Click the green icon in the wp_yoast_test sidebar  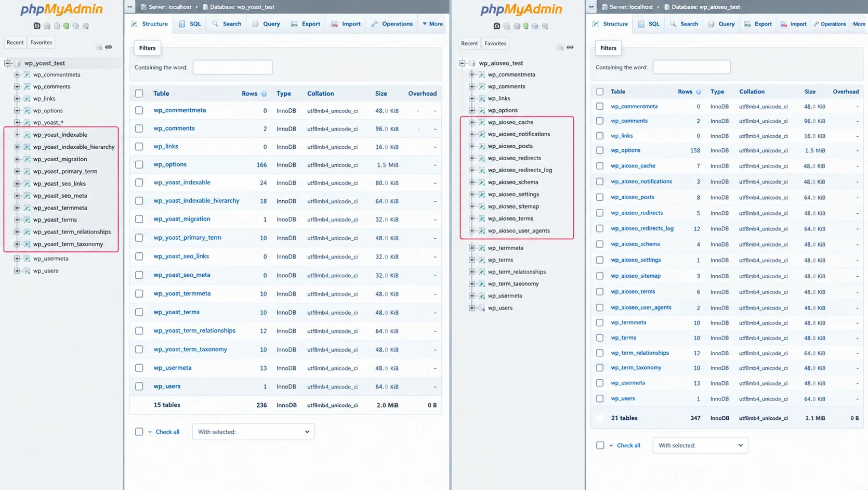pos(66,26)
